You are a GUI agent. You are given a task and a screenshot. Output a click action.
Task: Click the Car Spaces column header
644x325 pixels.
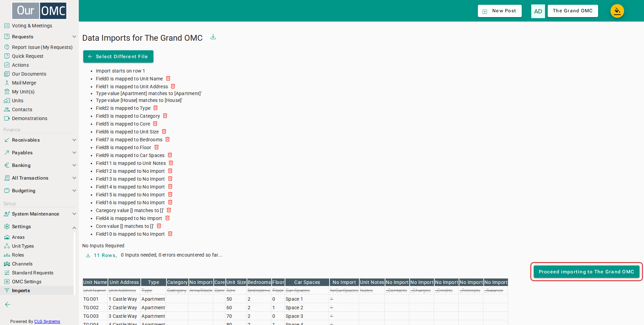(307, 282)
